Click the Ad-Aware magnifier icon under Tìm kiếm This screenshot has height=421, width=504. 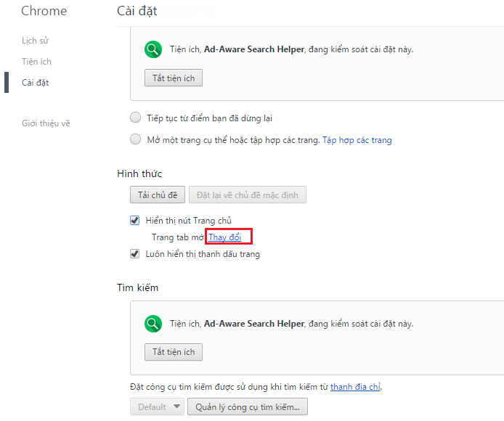tap(153, 324)
